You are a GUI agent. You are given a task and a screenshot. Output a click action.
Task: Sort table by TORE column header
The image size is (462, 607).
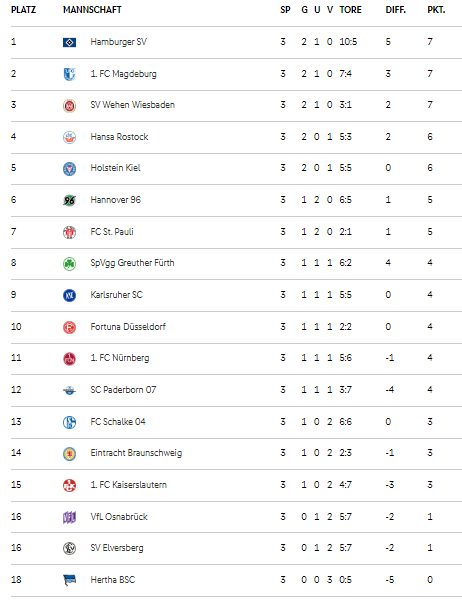(350, 10)
